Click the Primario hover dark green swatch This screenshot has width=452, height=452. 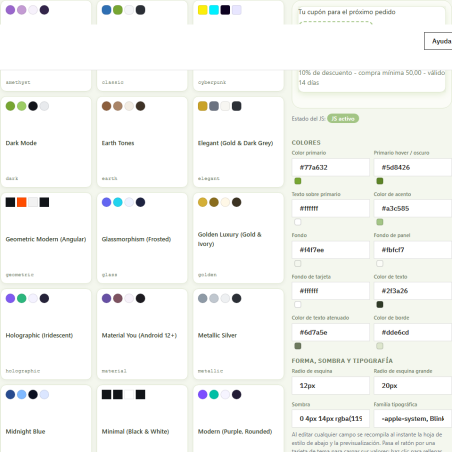[380, 181]
